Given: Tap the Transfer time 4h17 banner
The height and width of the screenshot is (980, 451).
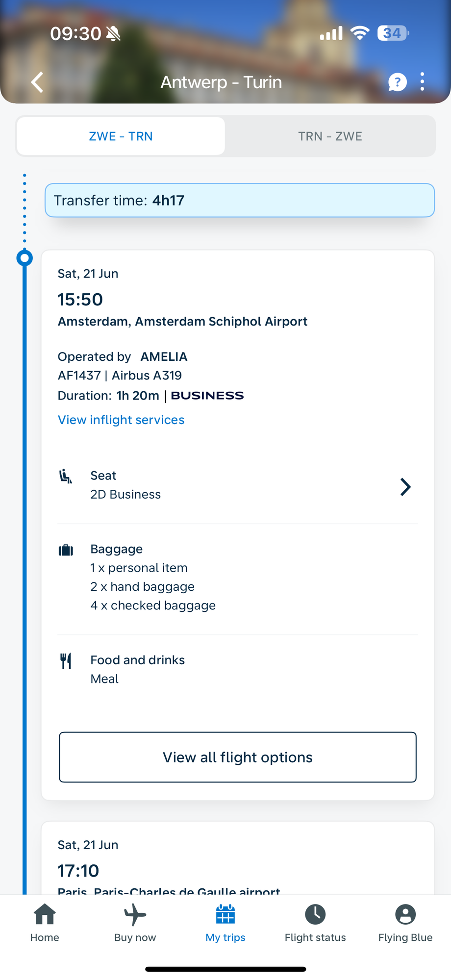Looking at the screenshot, I should coord(239,200).
